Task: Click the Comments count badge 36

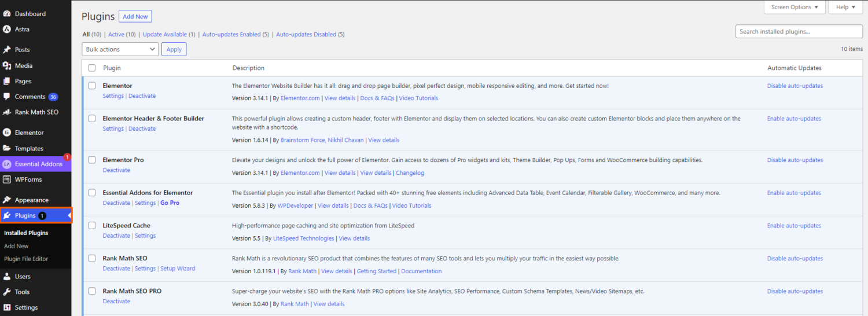Action: point(53,97)
